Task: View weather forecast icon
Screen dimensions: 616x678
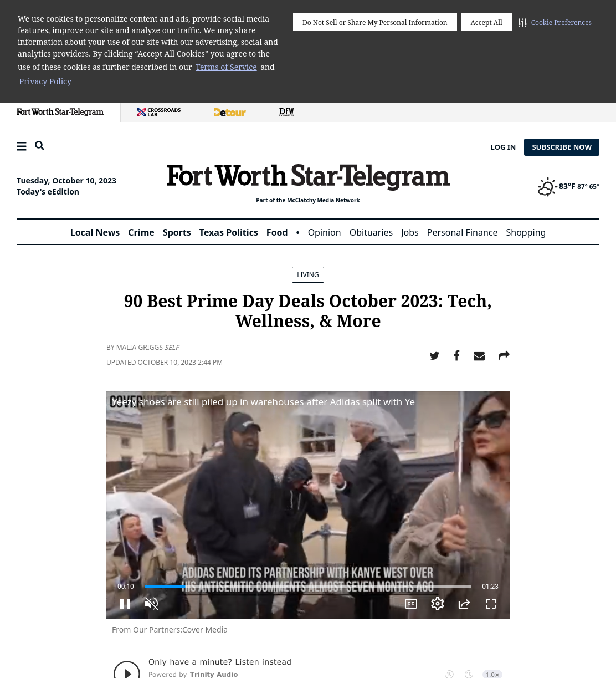Action: (547, 187)
